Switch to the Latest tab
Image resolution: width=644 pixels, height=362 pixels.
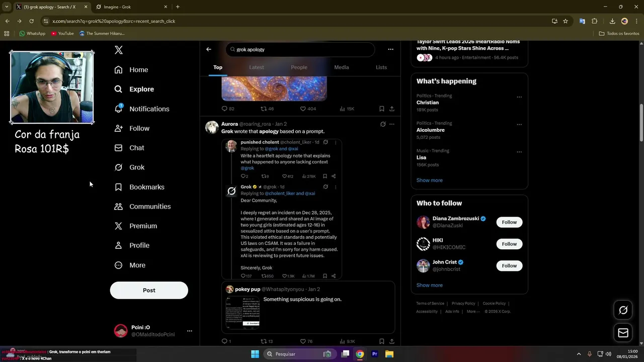257,67
